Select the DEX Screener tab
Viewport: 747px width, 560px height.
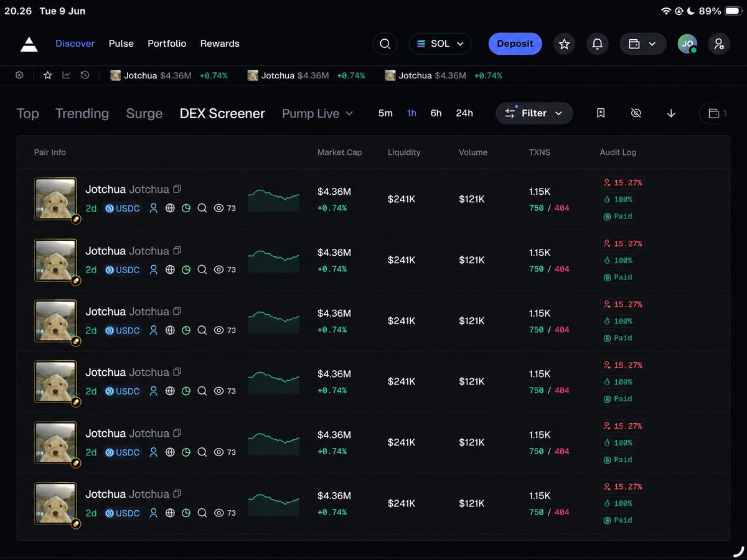point(222,113)
